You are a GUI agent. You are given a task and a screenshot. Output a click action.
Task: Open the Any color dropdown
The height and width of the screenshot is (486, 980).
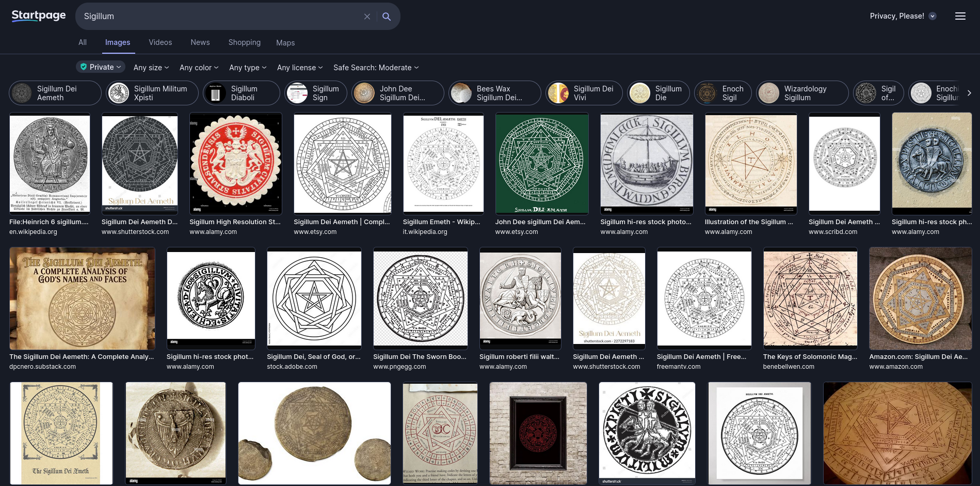[199, 68]
